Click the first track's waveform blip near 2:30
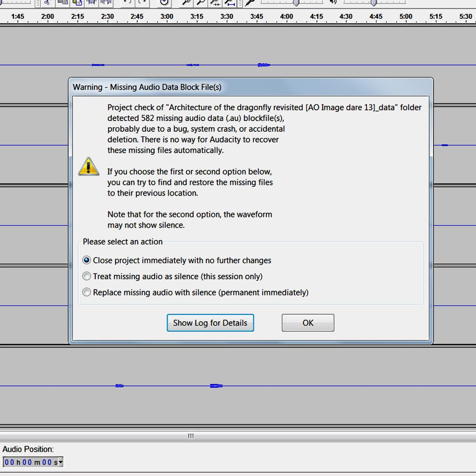The width and height of the screenshot is (476, 476). click(x=98, y=65)
